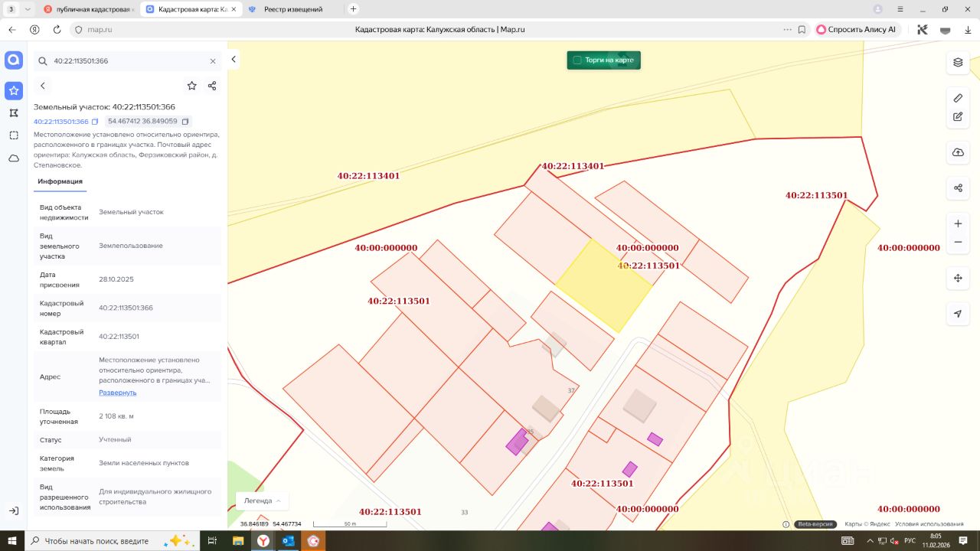Click the cadastral search input field
This screenshot has height=551, width=980.
tap(129, 60)
